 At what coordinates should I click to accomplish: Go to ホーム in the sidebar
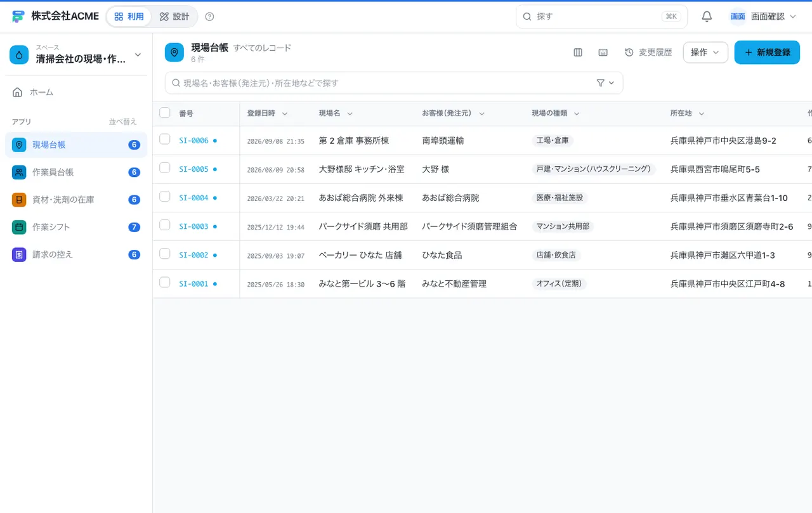(x=76, y=92)
